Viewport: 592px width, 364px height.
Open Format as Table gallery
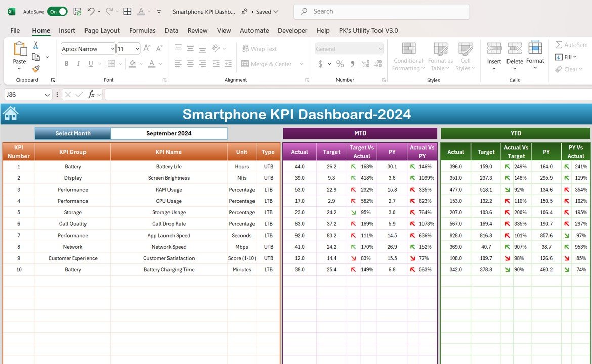pos(440,57)
